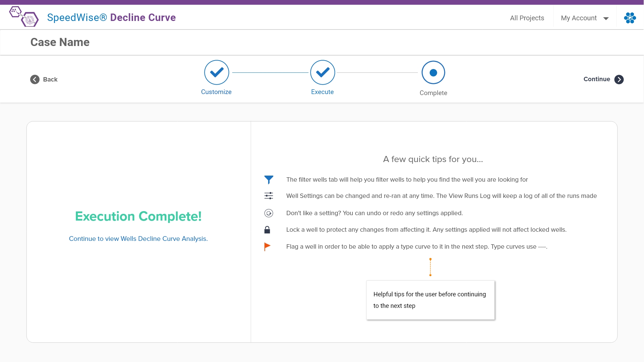Click the SpeedWise Decline Curve title
Image resolution: width=644 pixels, height=362 pixels.
[x=111, y=18]
